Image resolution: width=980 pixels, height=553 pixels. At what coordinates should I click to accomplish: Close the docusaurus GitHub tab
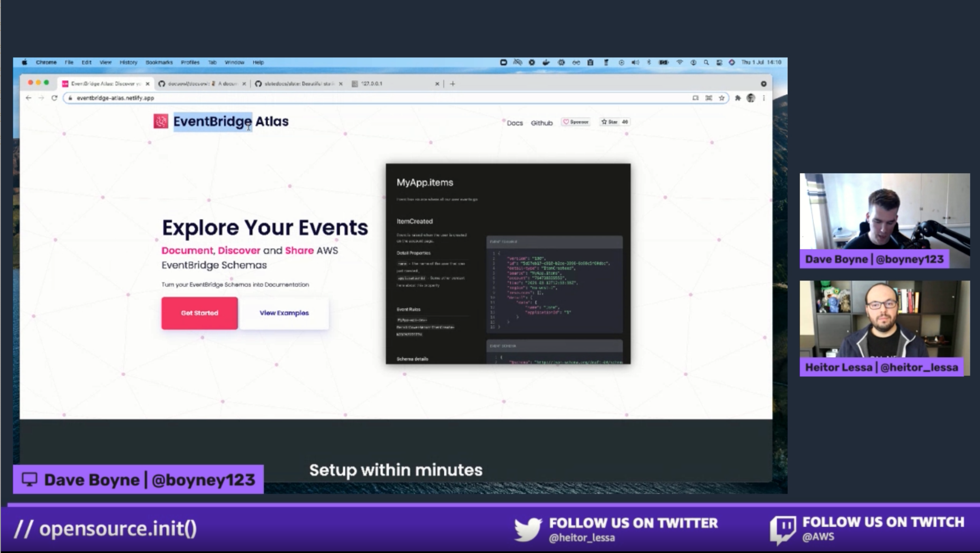point(244,84)
